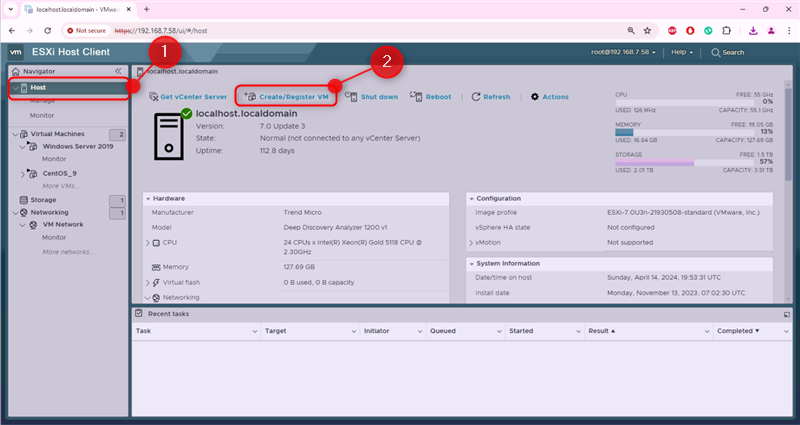This screenshot has height=425, width=800.
Task: Open browser Downloads icon
Action: [753, 31]
